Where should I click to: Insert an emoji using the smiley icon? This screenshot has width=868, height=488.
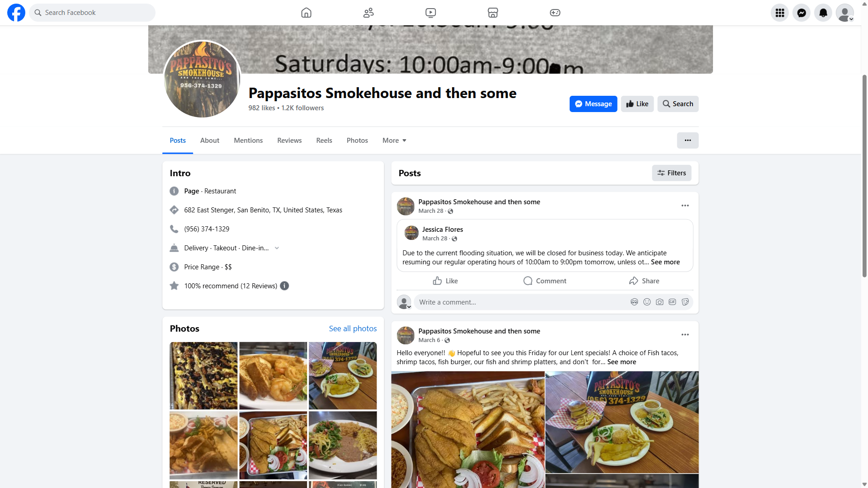pos(647,302)
